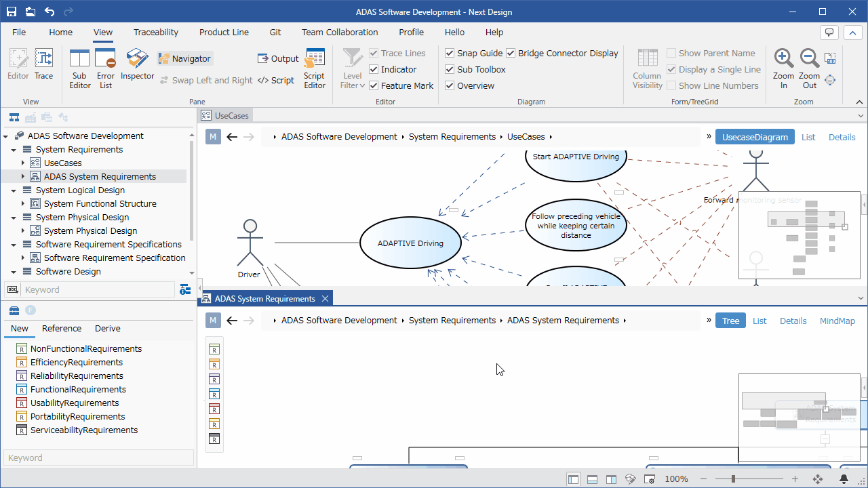Pick the red-bordered R icon in the diagram toolbox

tap(214, 409)
